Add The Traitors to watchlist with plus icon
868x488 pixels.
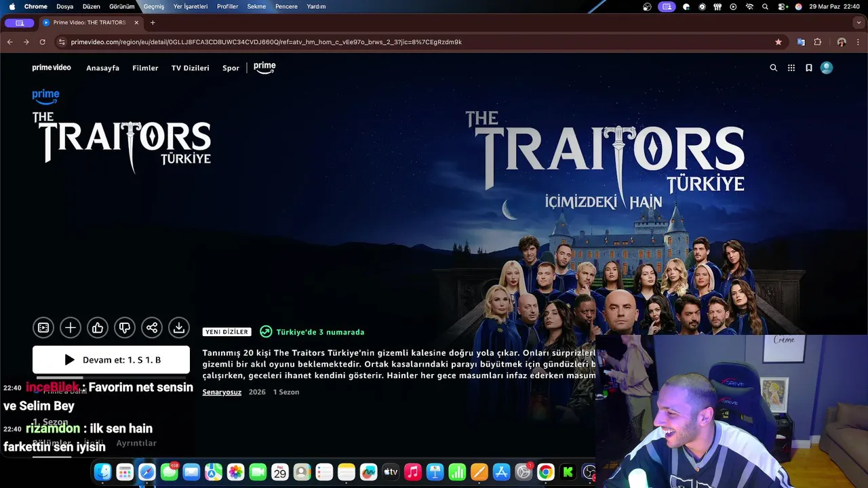click(x=71, y=328)
